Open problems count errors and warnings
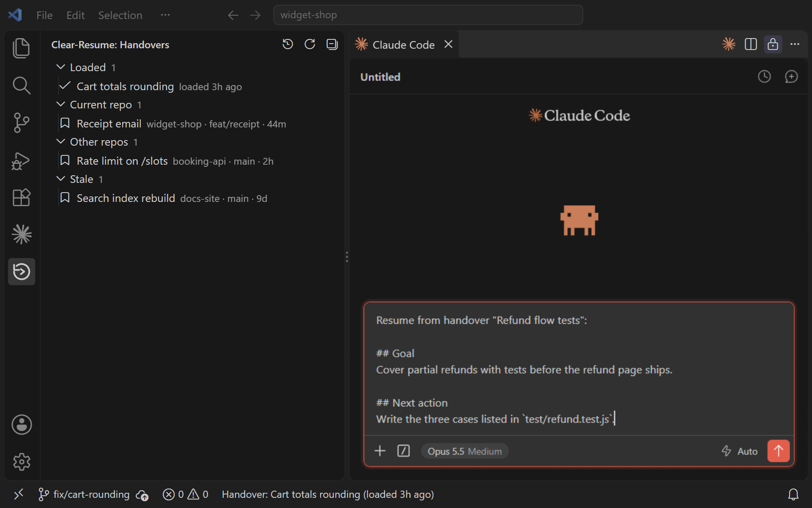 coord(186,494)
